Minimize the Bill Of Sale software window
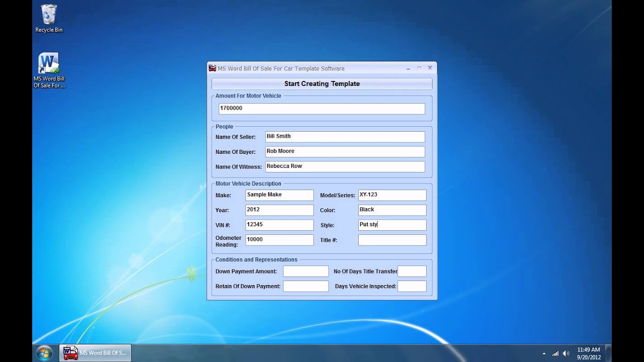This screenshot has width=644, height=362. pyautogui.click(x=408, y=68)
